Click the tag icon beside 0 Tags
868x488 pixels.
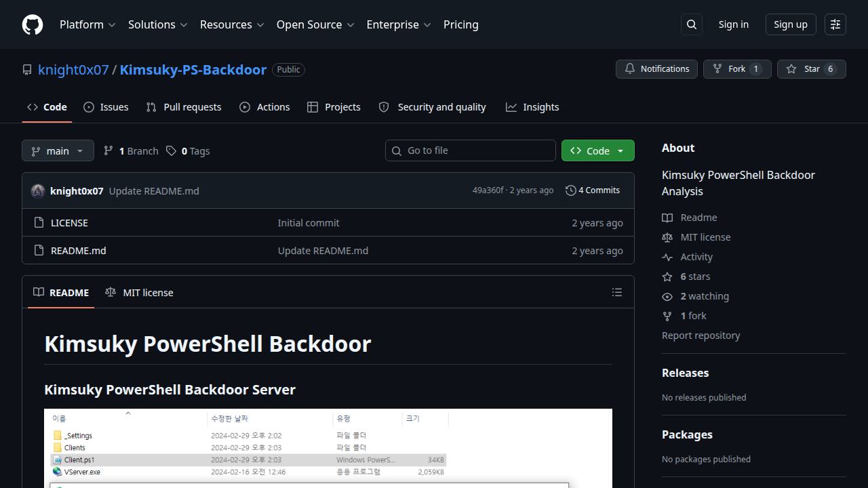[172, 150]
